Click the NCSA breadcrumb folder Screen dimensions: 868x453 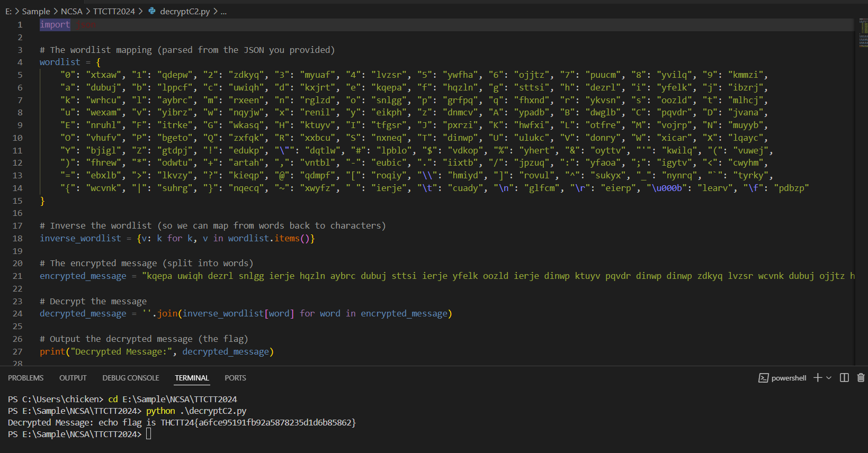71,11
